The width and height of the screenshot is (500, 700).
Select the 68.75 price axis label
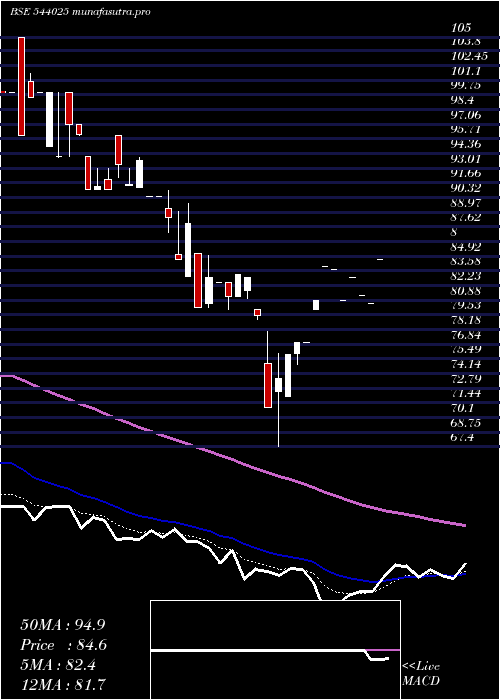(x=466, y=423)
